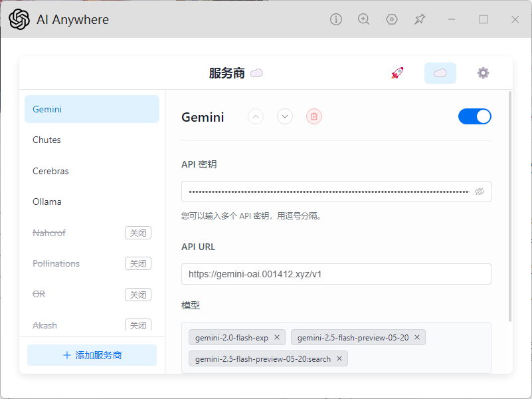Remove the gemini-2.0-flash-exp model tag

[277, 337]
